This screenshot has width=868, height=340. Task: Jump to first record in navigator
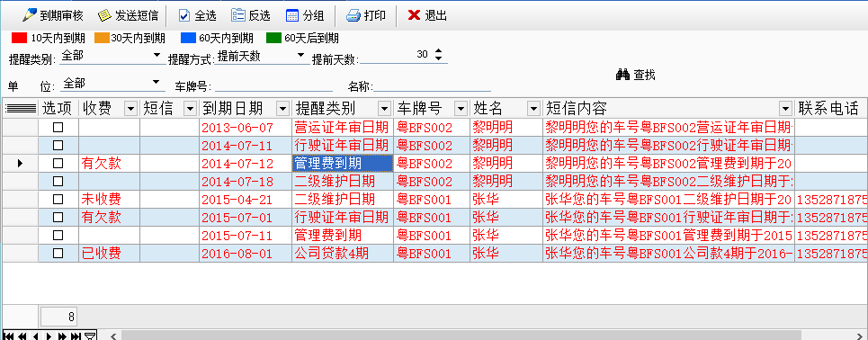coord(9,336)
